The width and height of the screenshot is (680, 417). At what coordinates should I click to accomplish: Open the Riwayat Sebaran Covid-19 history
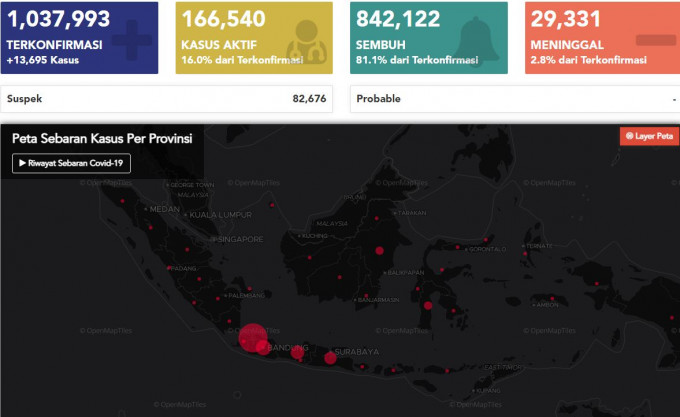click(71, 164)
